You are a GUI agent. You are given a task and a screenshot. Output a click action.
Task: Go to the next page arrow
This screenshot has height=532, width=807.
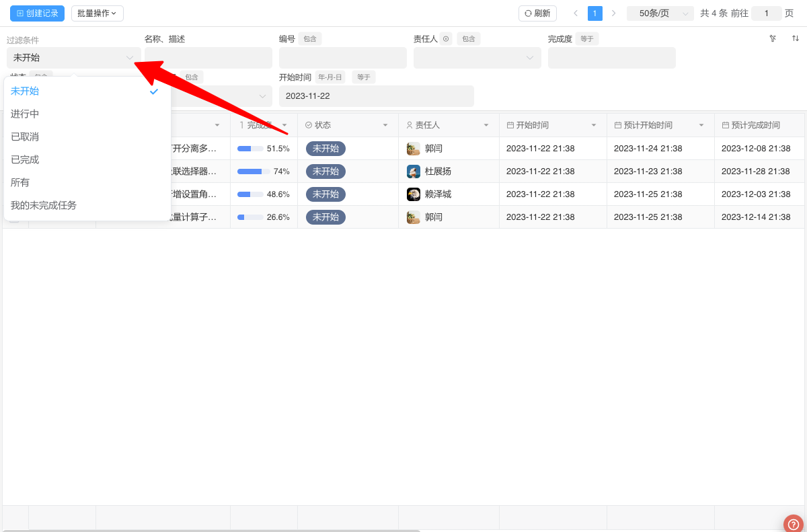(x=613, y=13)
